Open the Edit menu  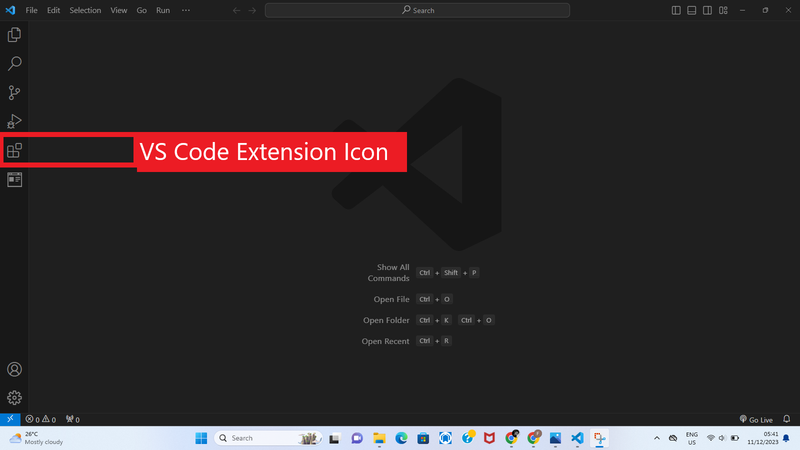tap(54, 10)
